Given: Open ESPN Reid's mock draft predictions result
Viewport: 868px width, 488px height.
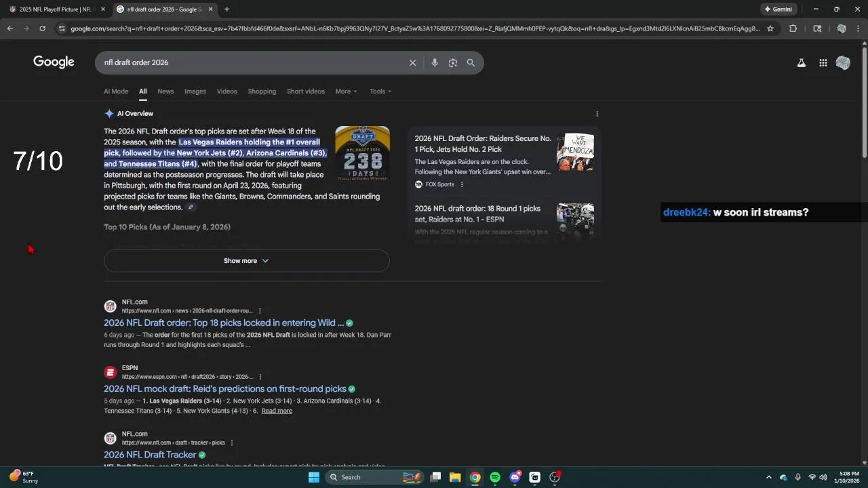Looking at the screenshot, I should coord(225,389).
